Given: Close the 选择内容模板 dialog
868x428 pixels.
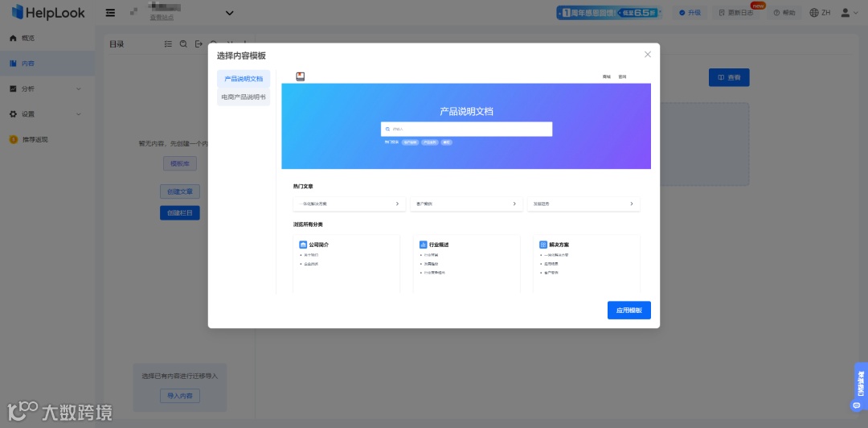Looking at the screenshot, I should click(x=648, y=55).
